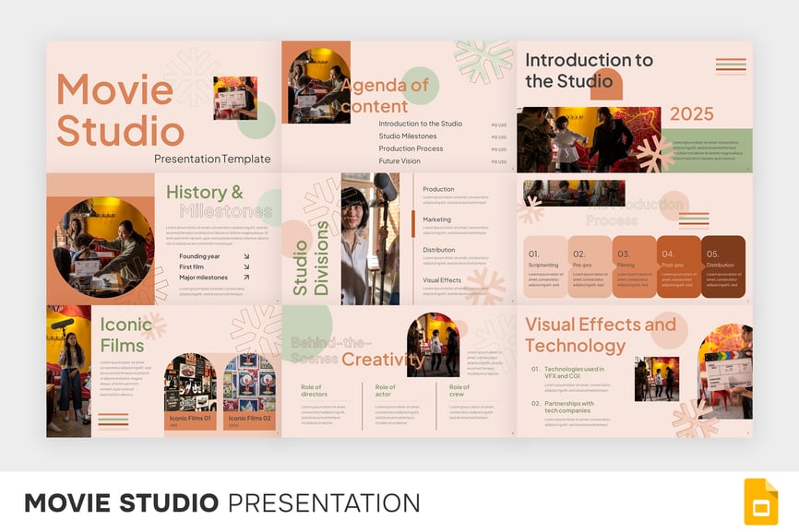Choose the 03. Filming step box
The height and width of the screenshot is (532, 799).
click(x=634, y=266)
